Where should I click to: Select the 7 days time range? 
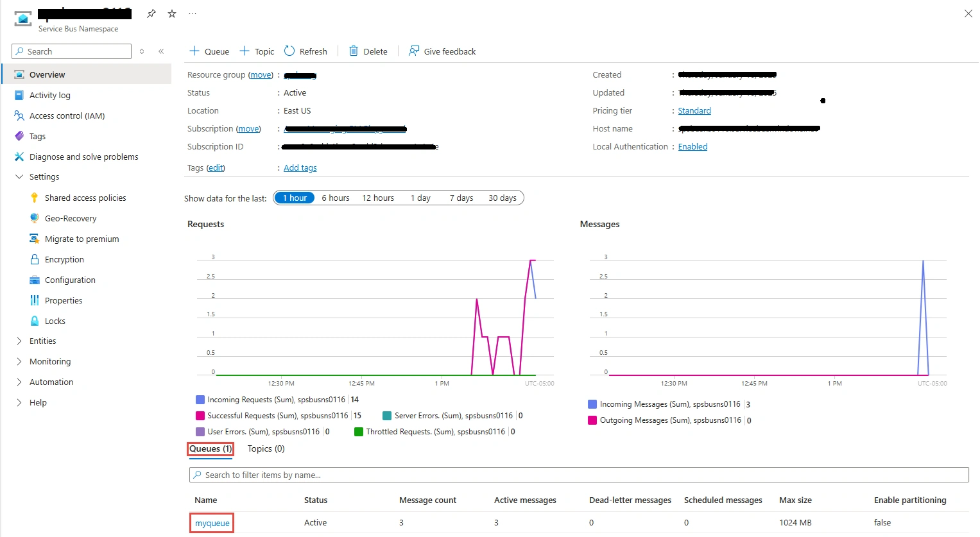pos(461,198)
